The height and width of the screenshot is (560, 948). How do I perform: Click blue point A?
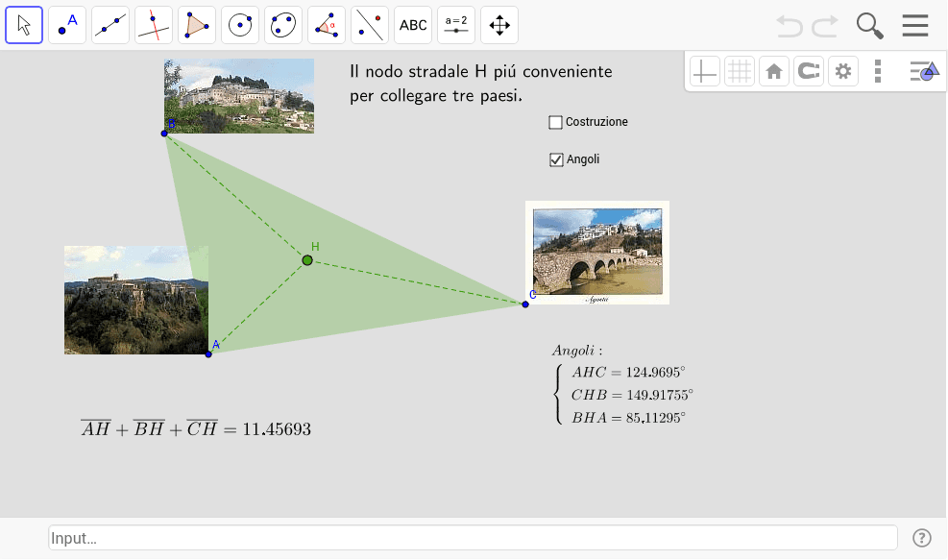point(208,354)
